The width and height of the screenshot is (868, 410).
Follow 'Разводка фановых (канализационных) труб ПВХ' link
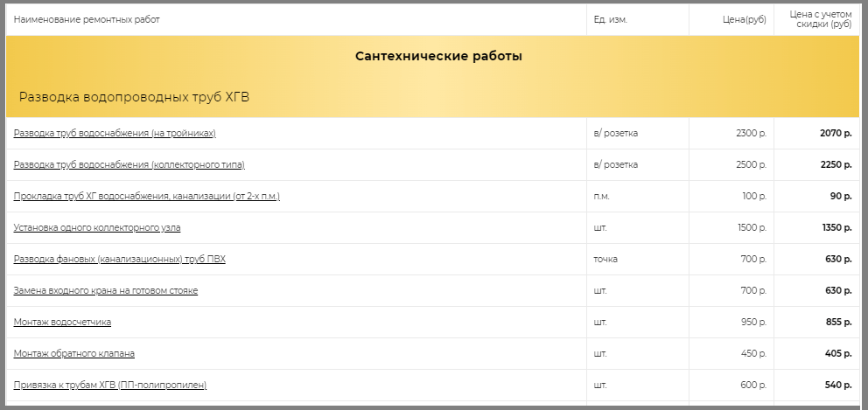click(x=120, y=260)
